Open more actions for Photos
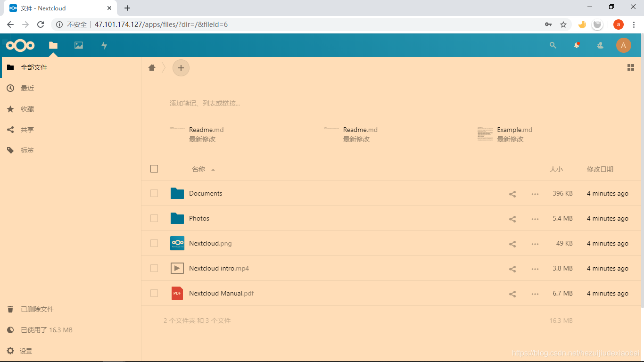The width and height of the screenshot is (644, 362). [x=535, y=219]
